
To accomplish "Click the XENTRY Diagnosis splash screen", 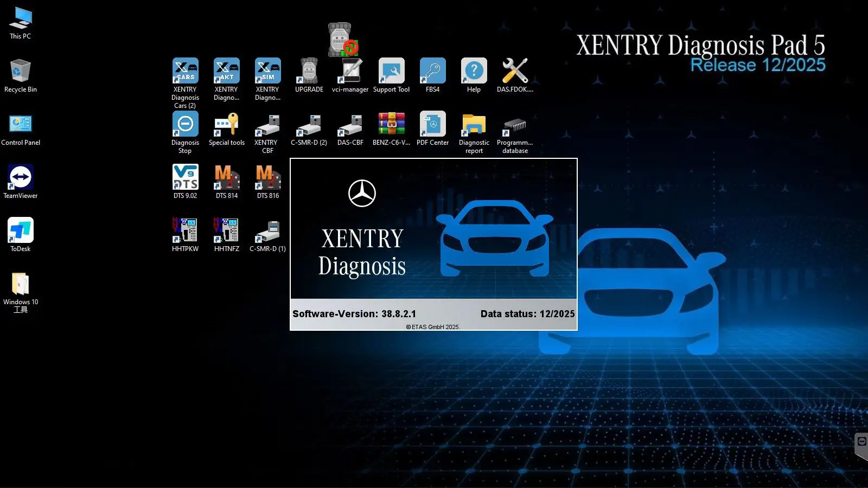I will click(433, 244).
